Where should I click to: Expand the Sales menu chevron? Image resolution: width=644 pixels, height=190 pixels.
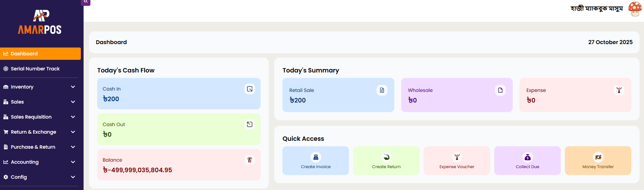point(73,102)
